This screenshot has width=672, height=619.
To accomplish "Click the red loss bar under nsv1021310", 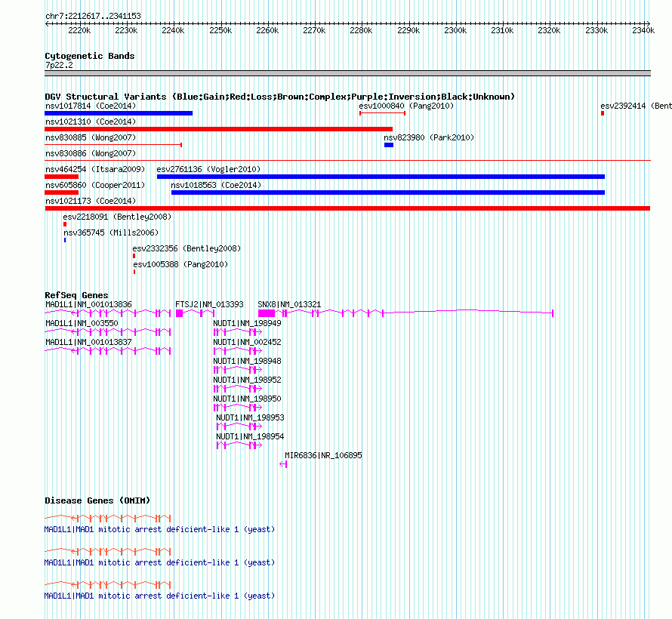I will (x=218, y=129).
